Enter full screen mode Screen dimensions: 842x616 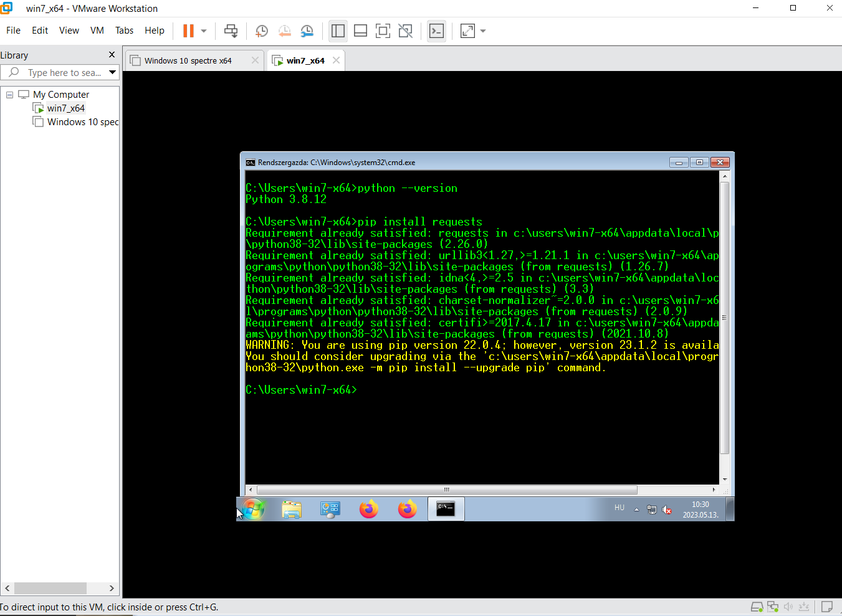coord(383,31)
